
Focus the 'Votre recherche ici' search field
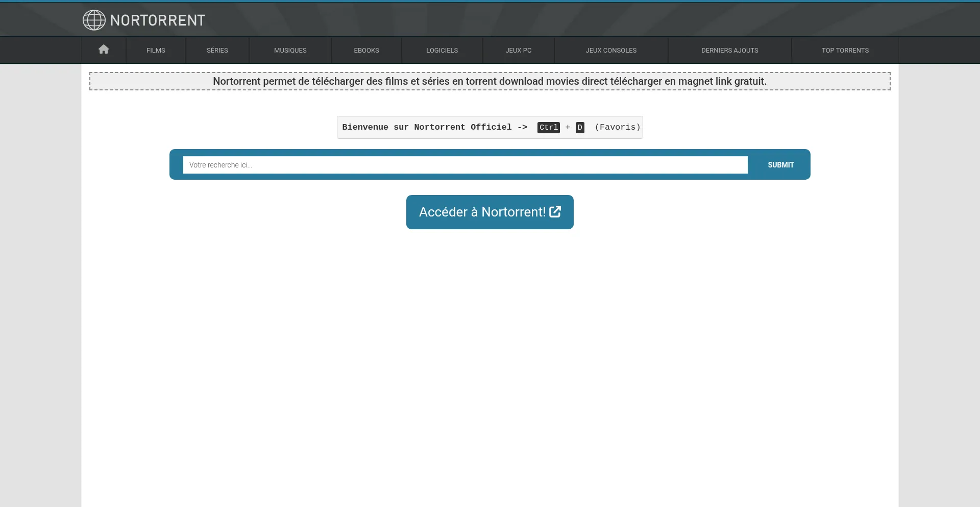click(465, 165)
